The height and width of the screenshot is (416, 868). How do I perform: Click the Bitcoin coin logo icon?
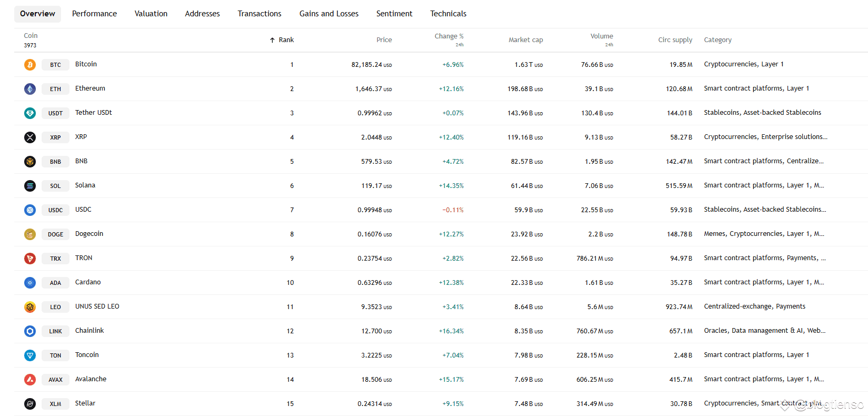tap(30, 65)
